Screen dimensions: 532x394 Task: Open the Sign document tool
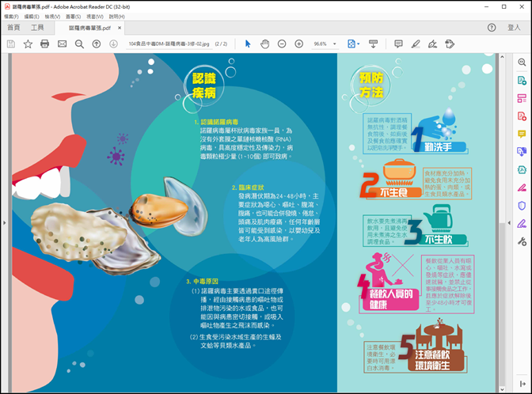(432, 44)
